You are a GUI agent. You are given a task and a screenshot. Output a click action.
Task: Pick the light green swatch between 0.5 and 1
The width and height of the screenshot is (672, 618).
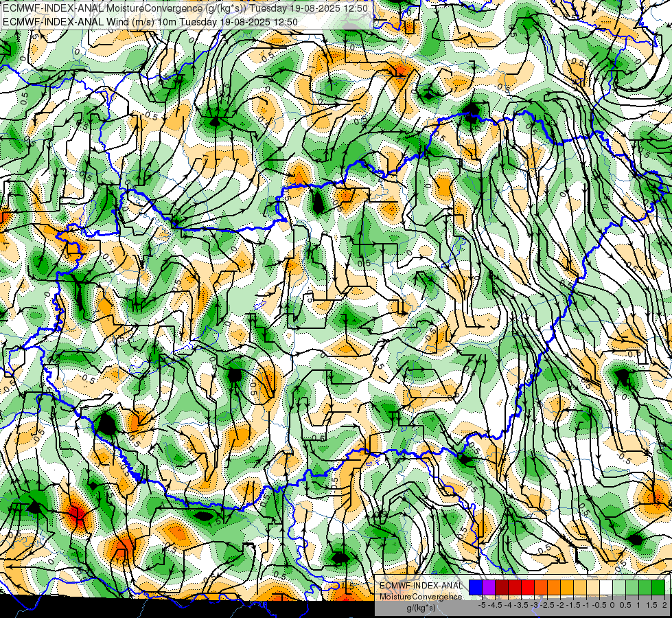[633, 588]
